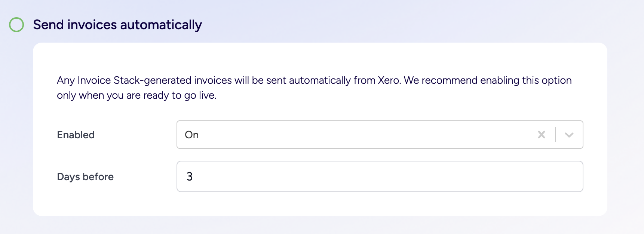Click the chevron icon on the Enabled dropdown
This screenshot has width=644, height=234.
click(x=569, y=135)
